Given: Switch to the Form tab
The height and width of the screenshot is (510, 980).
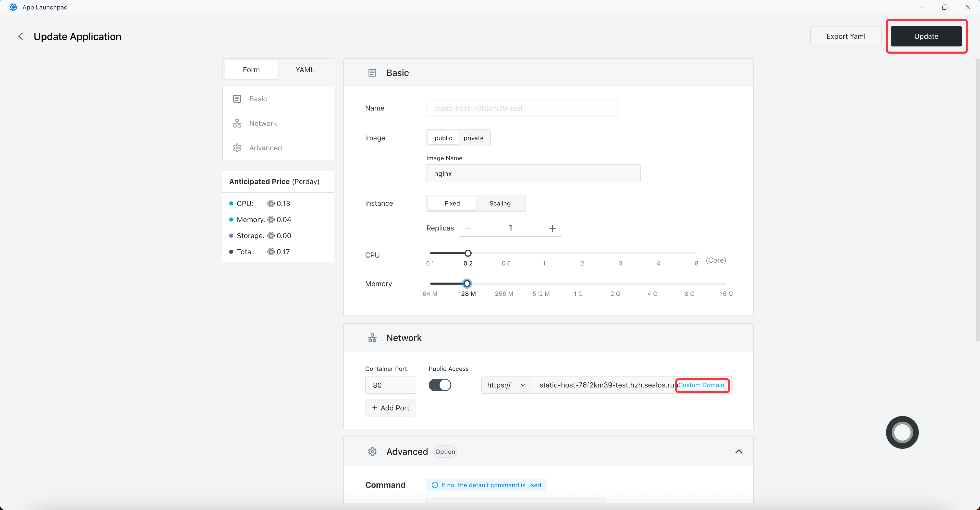Looking at the screenshot, I should click(251, 70).
